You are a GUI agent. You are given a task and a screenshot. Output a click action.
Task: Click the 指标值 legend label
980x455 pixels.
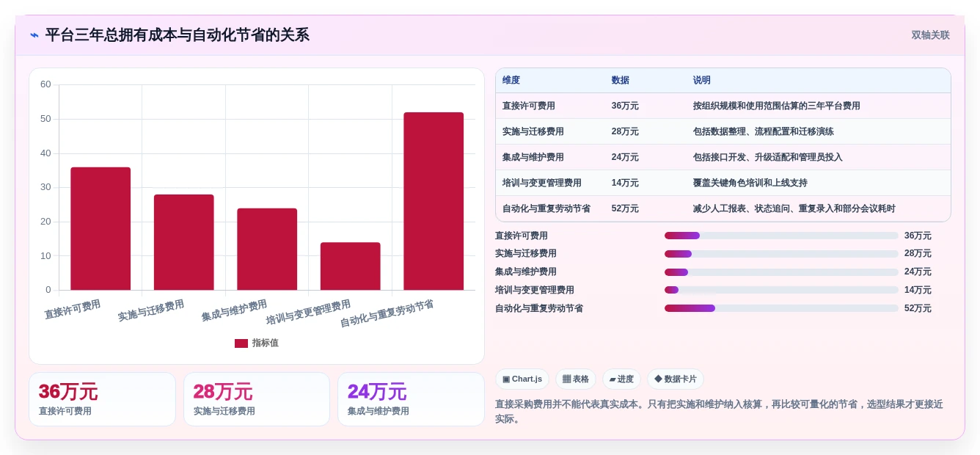click(x=266, y=343)
